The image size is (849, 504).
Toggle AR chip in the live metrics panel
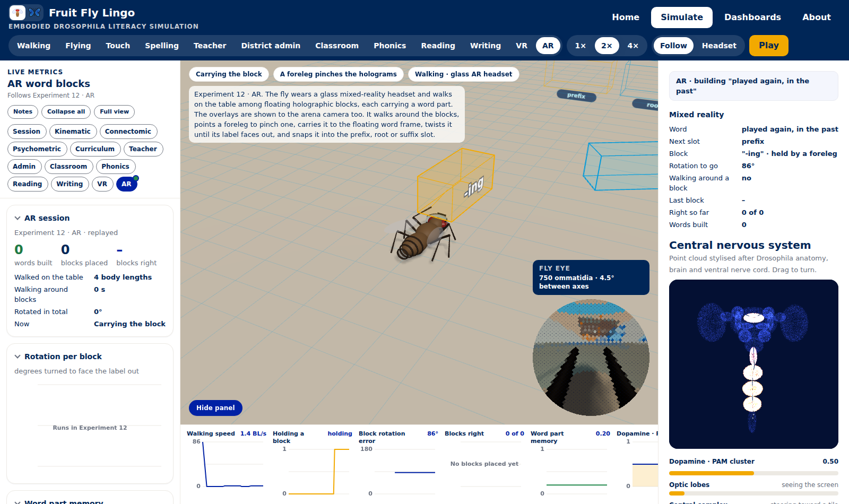tap(126, 184)
